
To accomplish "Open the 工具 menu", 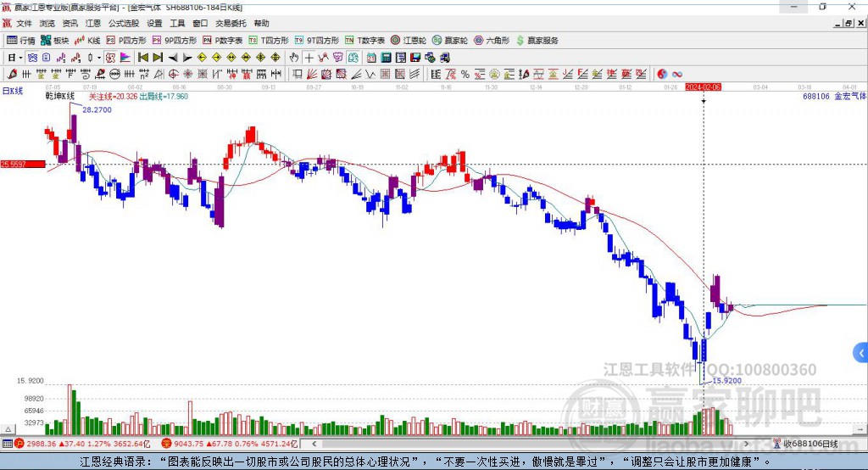I will pyautogui.click(x=177, y=23).
